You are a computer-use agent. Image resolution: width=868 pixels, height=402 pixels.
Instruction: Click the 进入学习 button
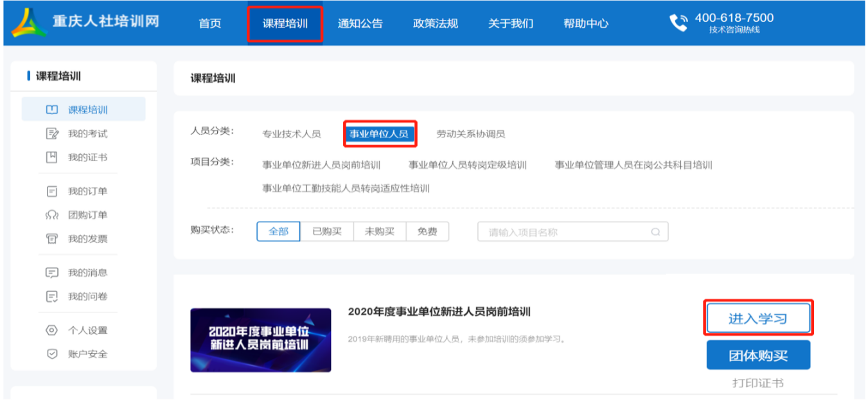(758, 319)
